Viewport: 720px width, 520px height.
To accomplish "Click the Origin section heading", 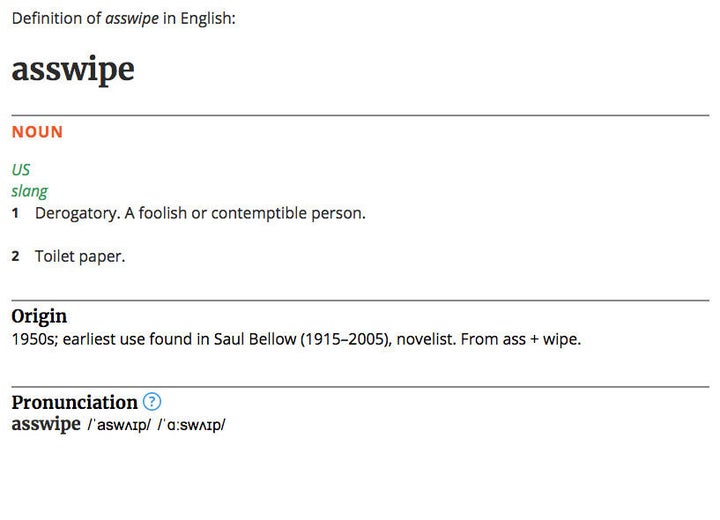I will pyautogui.click(x=39, y=316).
